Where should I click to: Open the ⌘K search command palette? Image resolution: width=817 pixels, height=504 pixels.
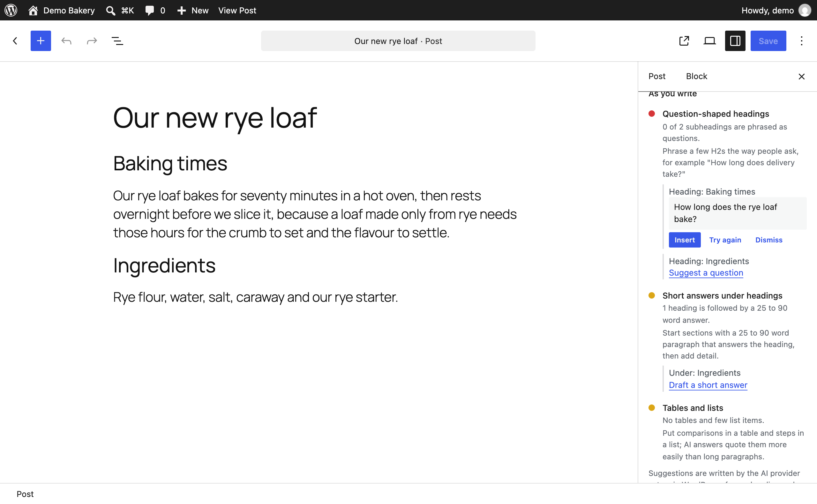pyautogui.click(x=120, y=10)
